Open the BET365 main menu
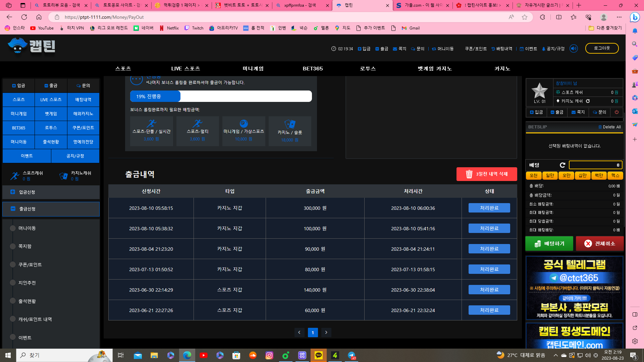 point(313,69)
